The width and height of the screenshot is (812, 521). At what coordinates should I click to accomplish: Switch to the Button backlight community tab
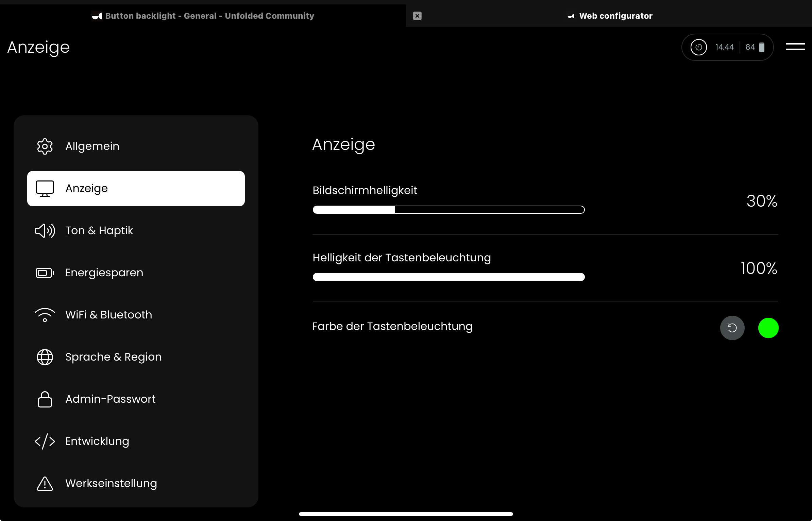click(209, 16)
